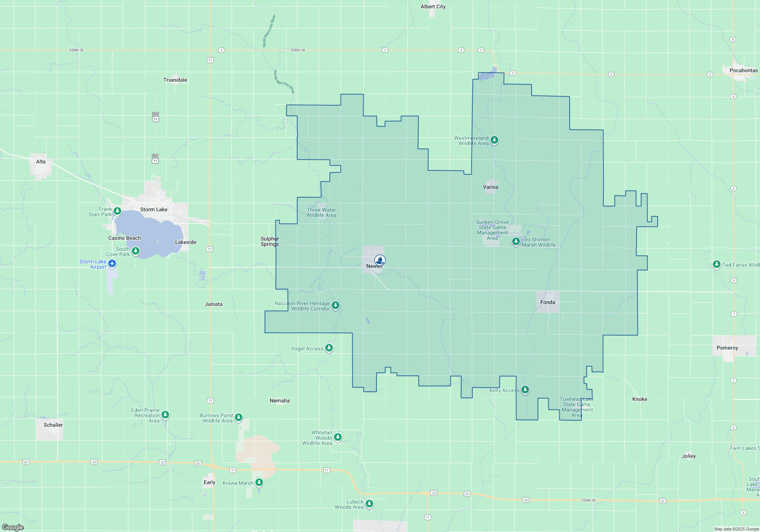Click the Map data ©2025 Google text
Image resolution: width=760 pixels, height=532 pixels.
[736, 529]
